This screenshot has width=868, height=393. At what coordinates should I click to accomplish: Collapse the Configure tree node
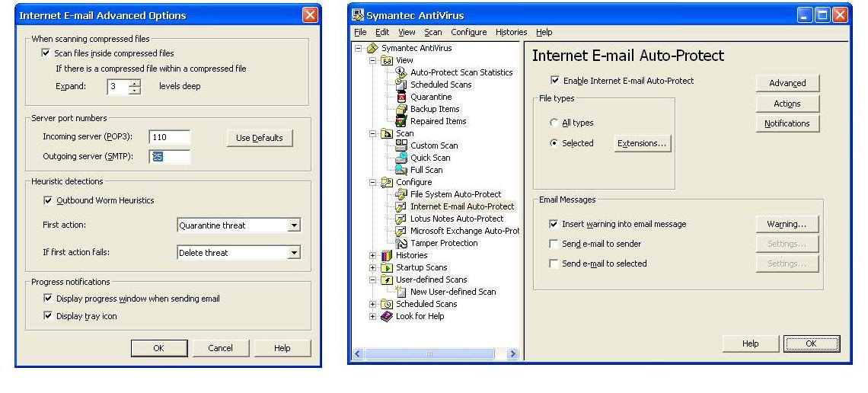(x=372, y=182)
